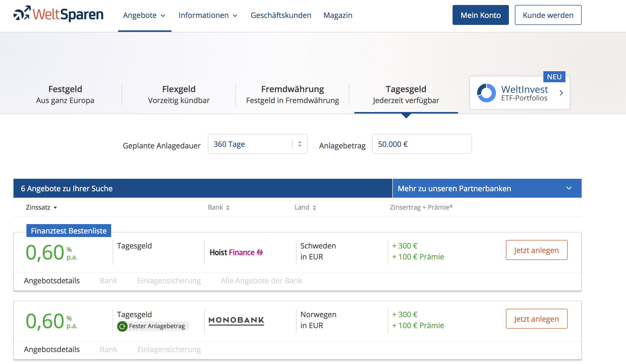Click the Fester Anlagebetrag label
626x364 pixels.
coord(157,326)
